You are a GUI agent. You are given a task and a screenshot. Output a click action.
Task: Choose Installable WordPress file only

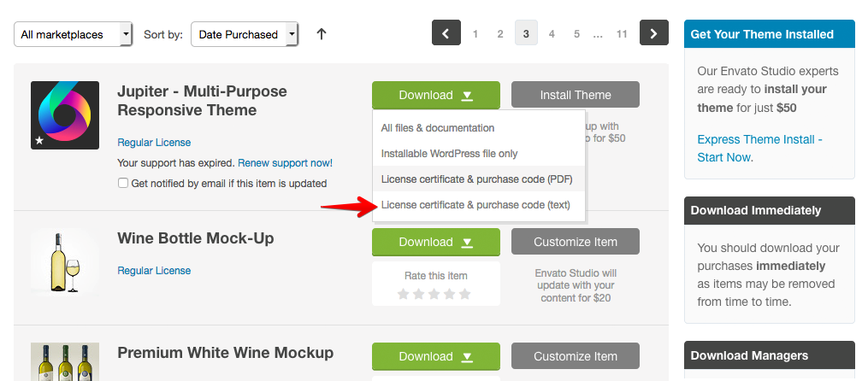click(479, 153)
